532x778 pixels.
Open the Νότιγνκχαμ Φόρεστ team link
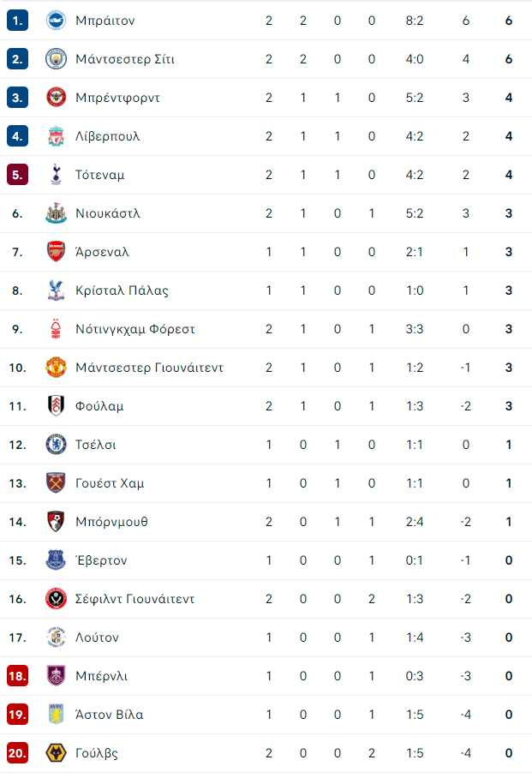tap(135, 329)
